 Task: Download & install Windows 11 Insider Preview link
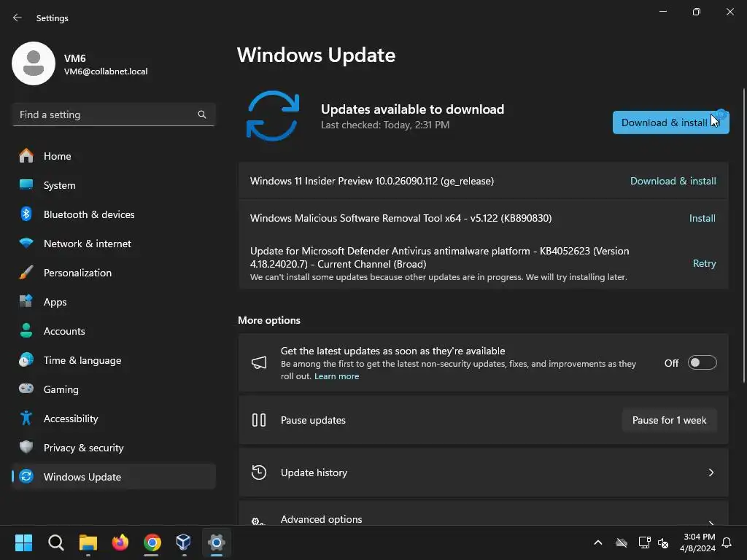[x=673, y=181]
